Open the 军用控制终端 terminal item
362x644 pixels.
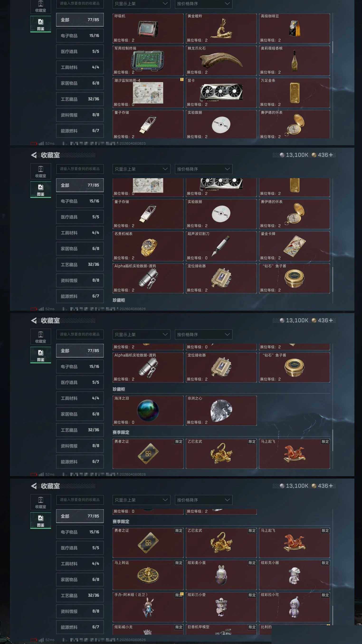click(148, 60)
